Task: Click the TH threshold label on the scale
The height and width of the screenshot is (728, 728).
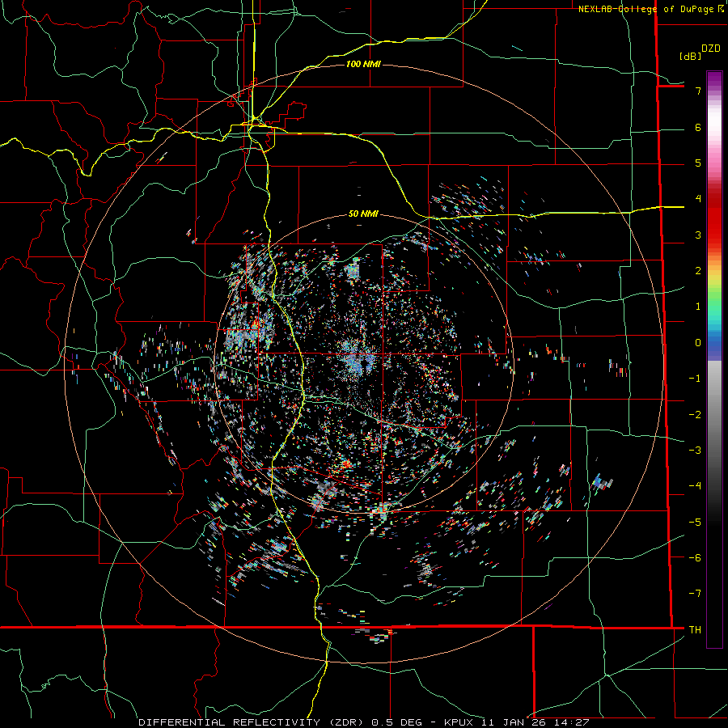Action: 695,630
